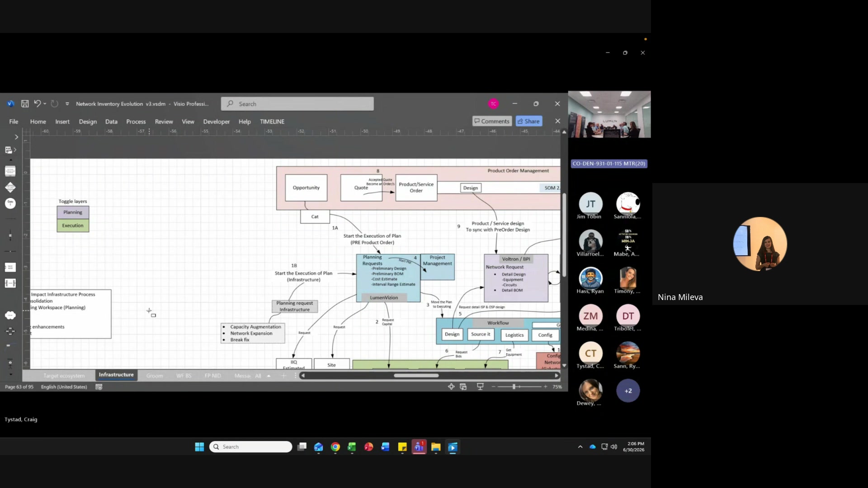Click the Undo arrow icon
The image size is (868, 488).
(37, 103)
